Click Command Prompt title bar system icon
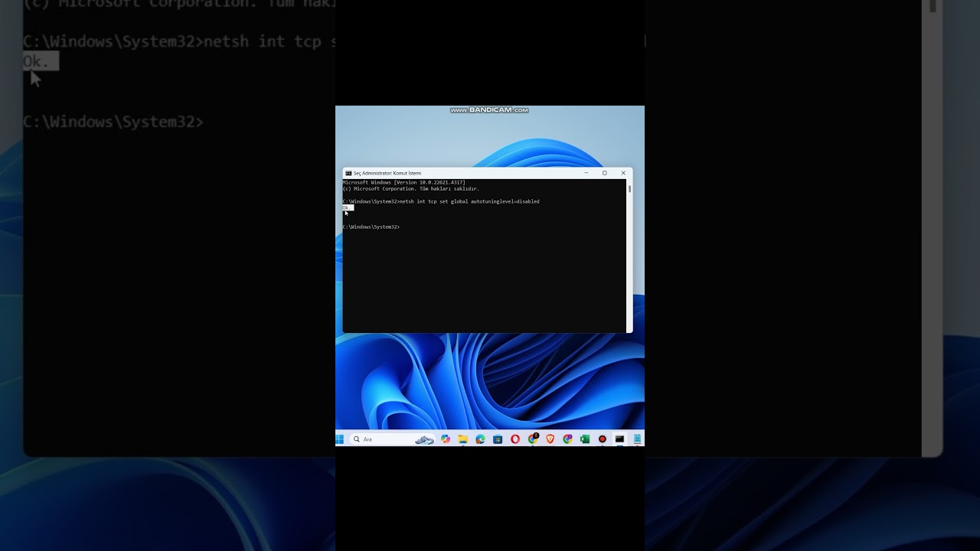 coord(348,173)
